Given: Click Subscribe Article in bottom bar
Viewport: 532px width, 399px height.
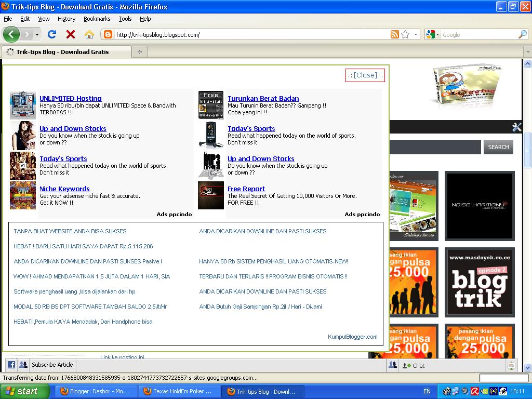Looking at the screenshot, I should 52,365.
